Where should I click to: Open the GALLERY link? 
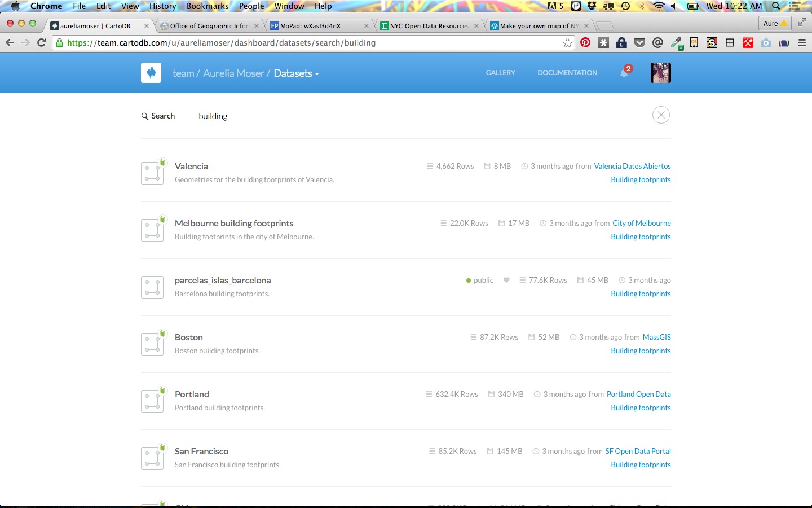tap(500, 73)
